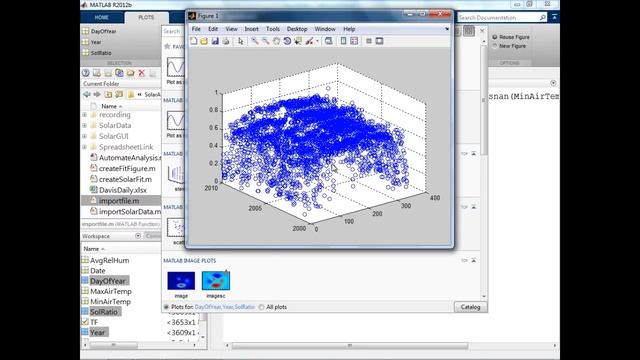Viewport: 640px width, 360px height.
Task: Open the Workspace panel actions dropdown
Action: [x=138, y=236]
